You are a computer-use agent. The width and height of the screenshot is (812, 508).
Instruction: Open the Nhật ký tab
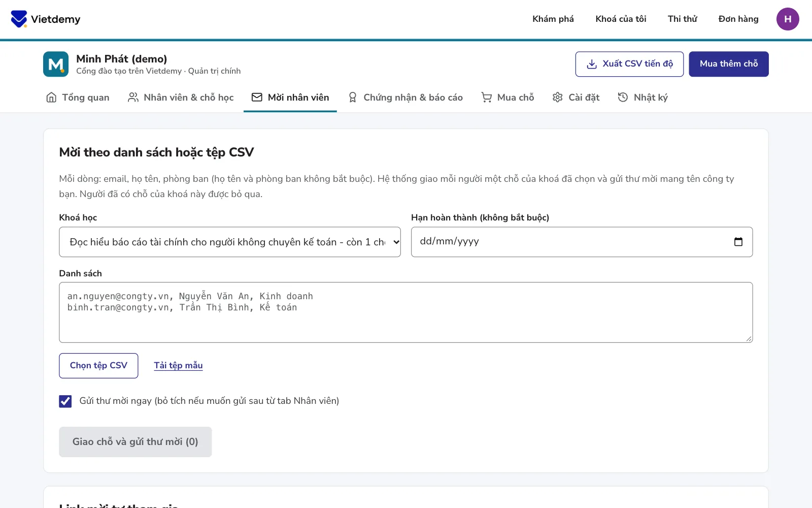(x=642, y=98)
